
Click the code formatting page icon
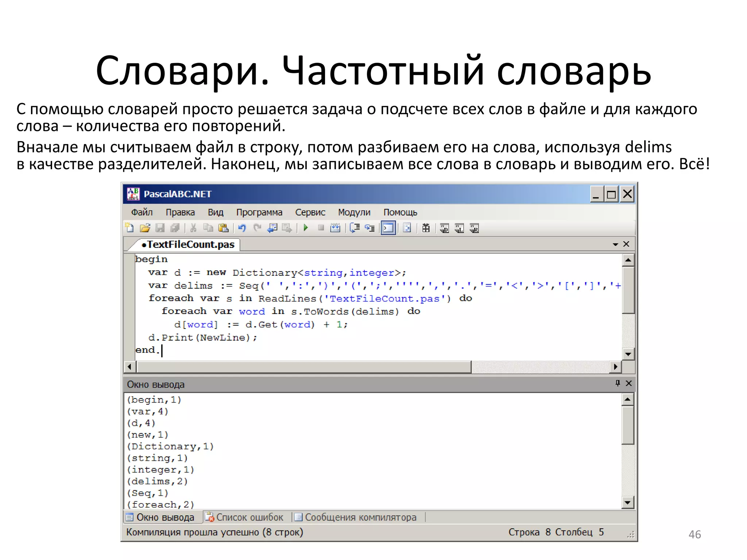407,228
